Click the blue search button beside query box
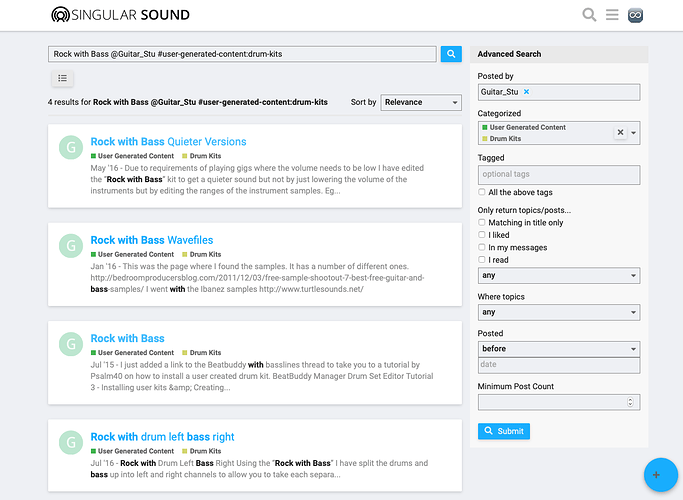This screenshot has width=683, height=500. click(x=451, y=54)
